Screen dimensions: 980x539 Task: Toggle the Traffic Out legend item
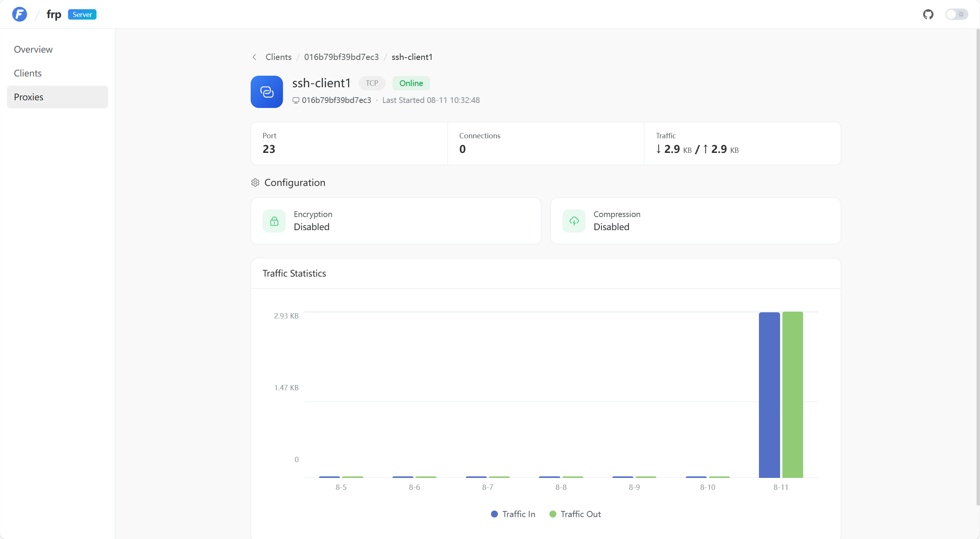pos(575,514)
